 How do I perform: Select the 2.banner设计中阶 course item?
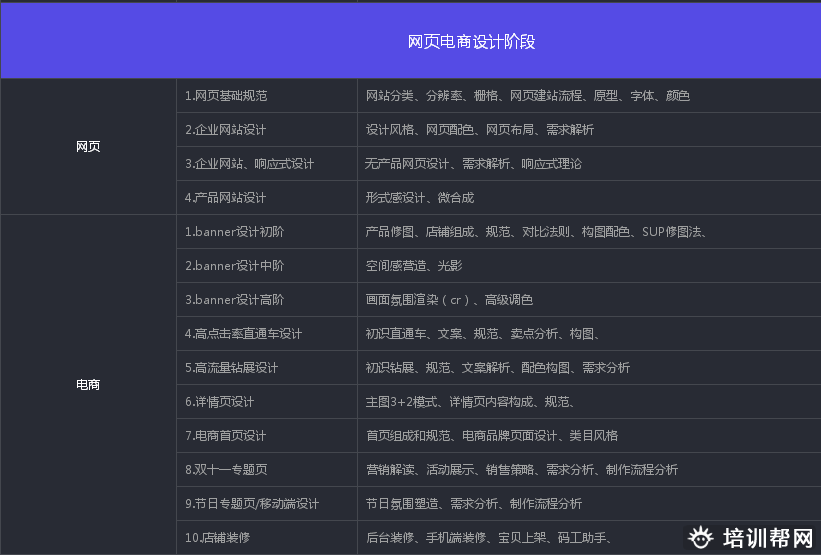234,266
